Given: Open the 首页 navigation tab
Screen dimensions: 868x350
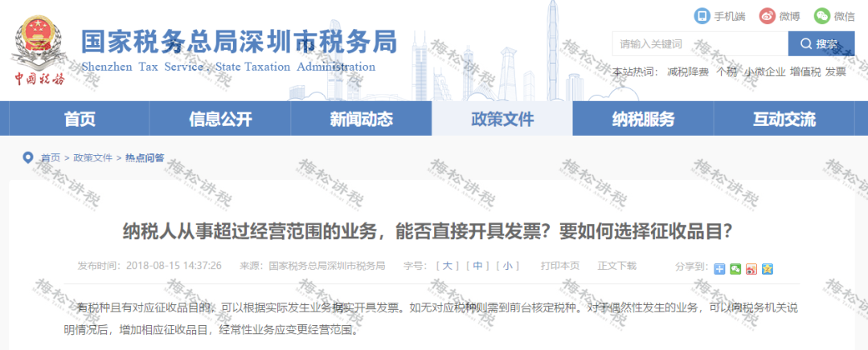Looking at the screenshot, I should (80, 118).
